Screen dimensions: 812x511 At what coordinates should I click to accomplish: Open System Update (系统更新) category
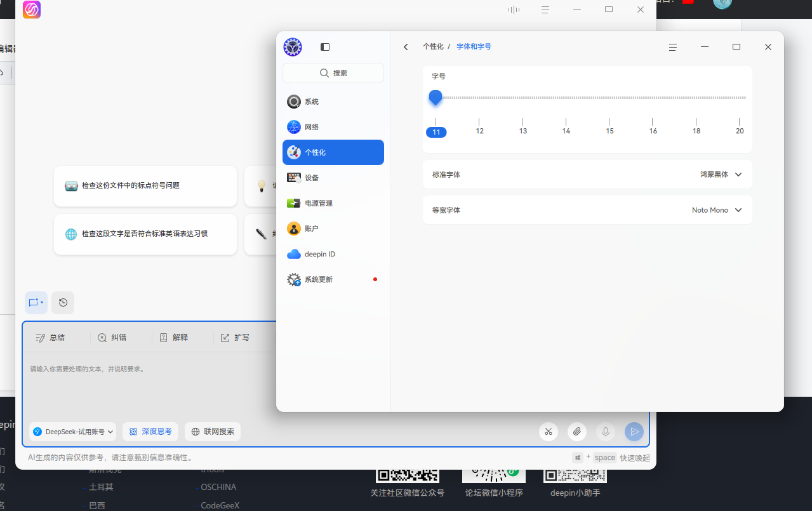(x=333, y=279)
